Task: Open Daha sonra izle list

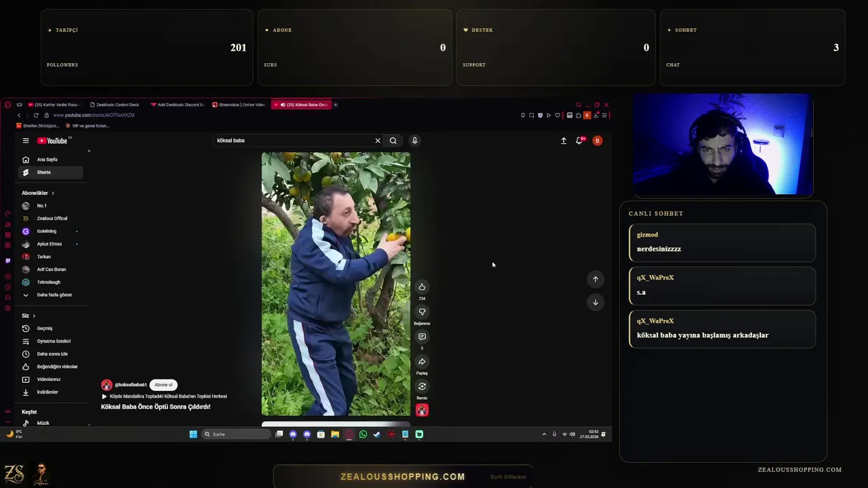Action: (51, 354)
